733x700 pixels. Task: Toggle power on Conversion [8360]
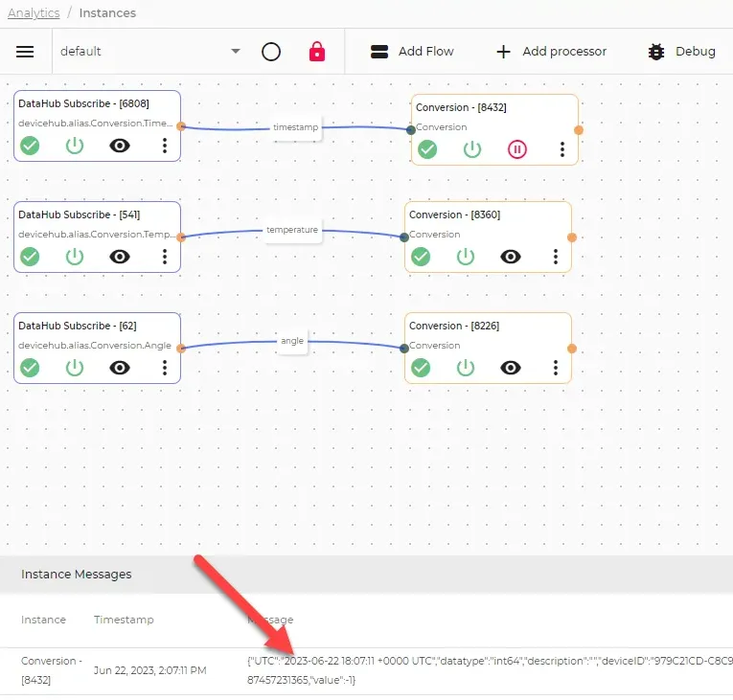pos(466,257)
